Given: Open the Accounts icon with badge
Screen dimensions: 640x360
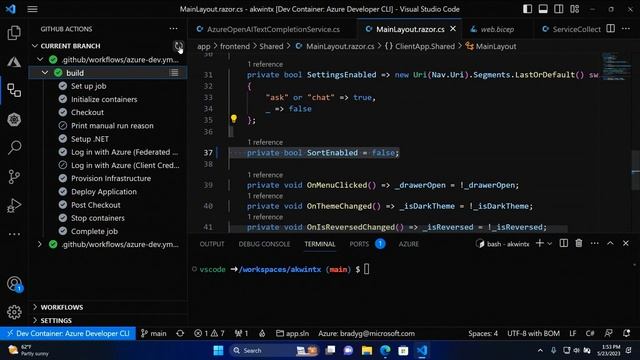Looking at the screenshot, I should [x=14, y=284].
